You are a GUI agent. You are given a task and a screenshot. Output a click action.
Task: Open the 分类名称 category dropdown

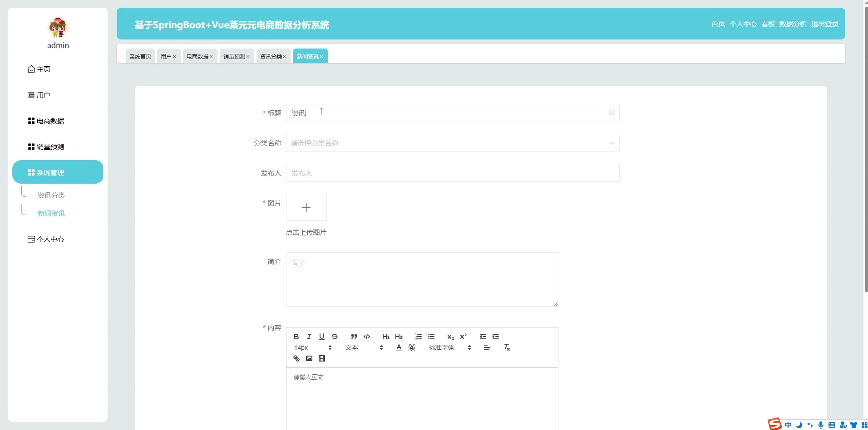click(x=452, y=143)
